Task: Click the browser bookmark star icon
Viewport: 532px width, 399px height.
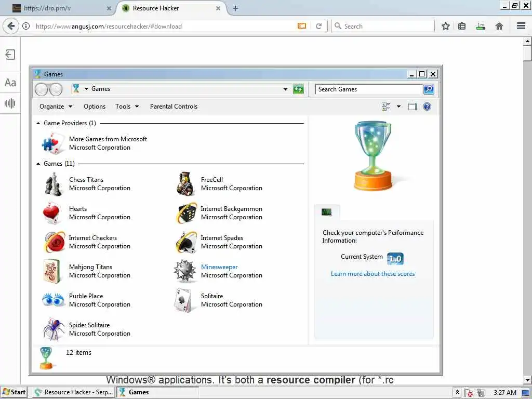Action: [x=445, y=26]
